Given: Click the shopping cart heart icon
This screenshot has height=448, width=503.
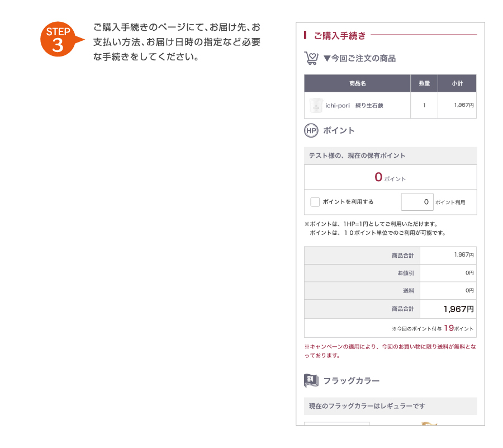Looking at the screenshot, I should click(311, 58).
